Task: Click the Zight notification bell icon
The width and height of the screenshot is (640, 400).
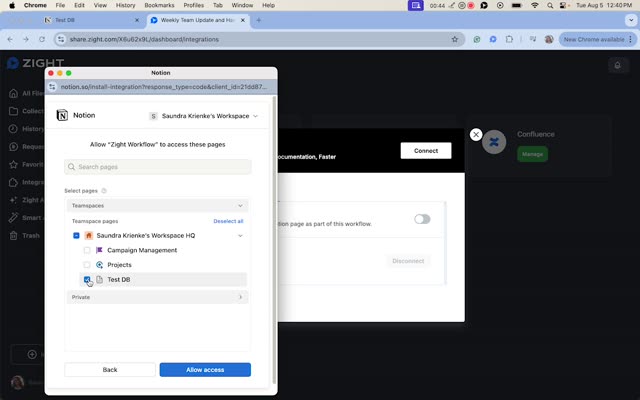Action: (617, 65)
